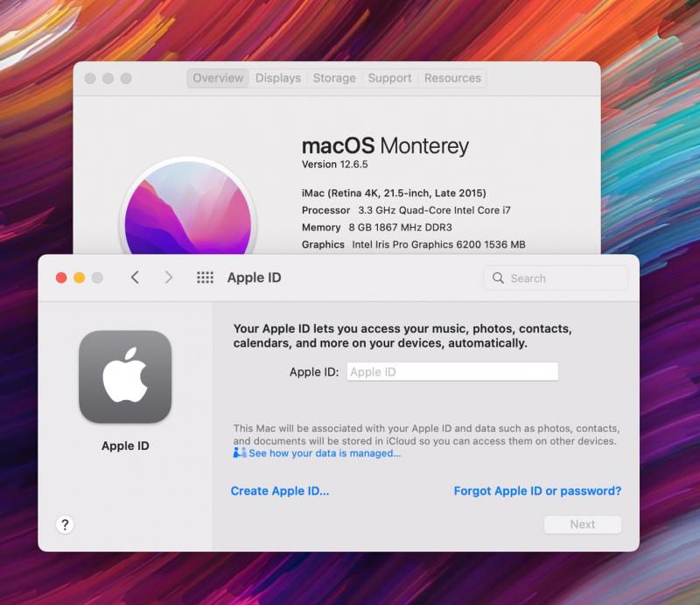Open the show-all preferences grid icon
This screenshot has width=700, height=605.
point(206,278)
